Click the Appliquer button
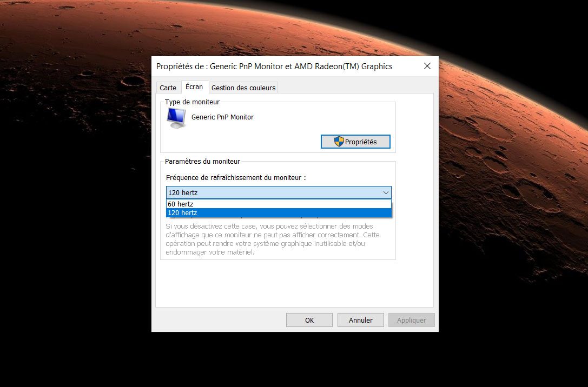The height and width of the screenshot is (387, 588). [x=411, y=320]
